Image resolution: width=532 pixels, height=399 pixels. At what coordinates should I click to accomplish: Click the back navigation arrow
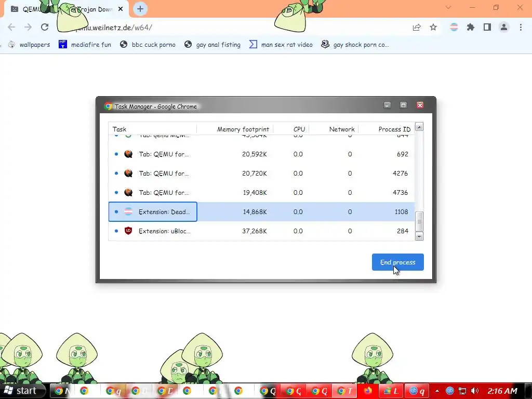tap(11, 27)
